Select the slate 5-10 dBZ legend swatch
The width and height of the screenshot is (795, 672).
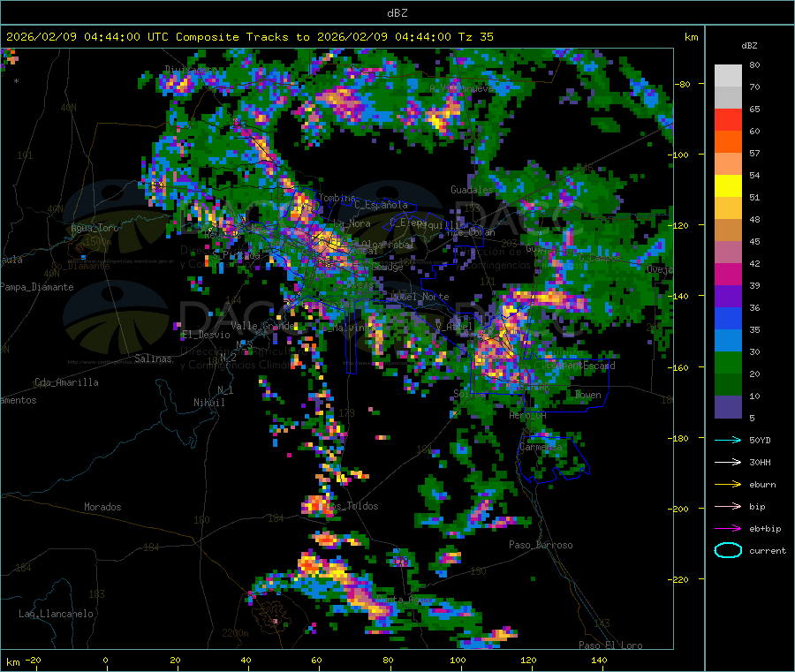(728, 407)
